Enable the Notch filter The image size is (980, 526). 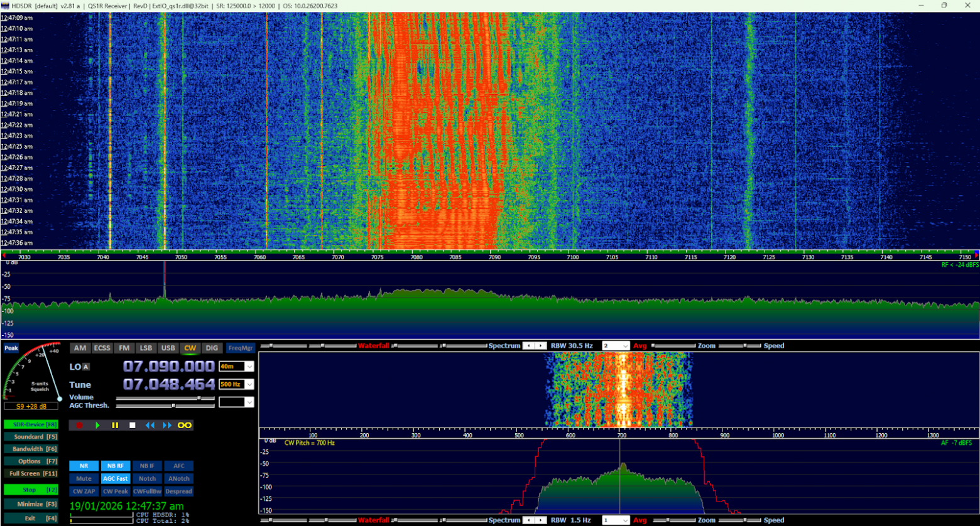pos(147,478)
